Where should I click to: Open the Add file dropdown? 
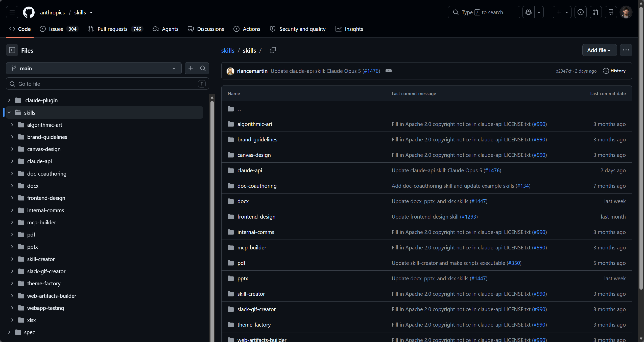599,50
